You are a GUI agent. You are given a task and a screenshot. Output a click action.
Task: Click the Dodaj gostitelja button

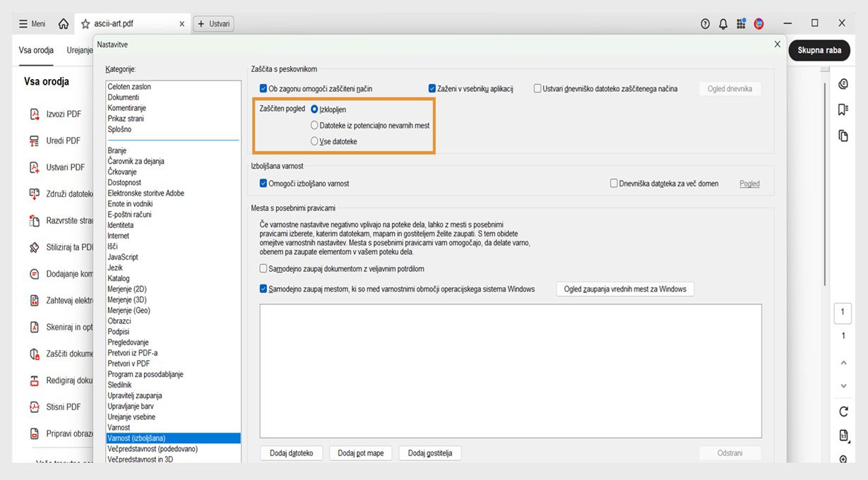pyautogui.click(x=430, y=453)
